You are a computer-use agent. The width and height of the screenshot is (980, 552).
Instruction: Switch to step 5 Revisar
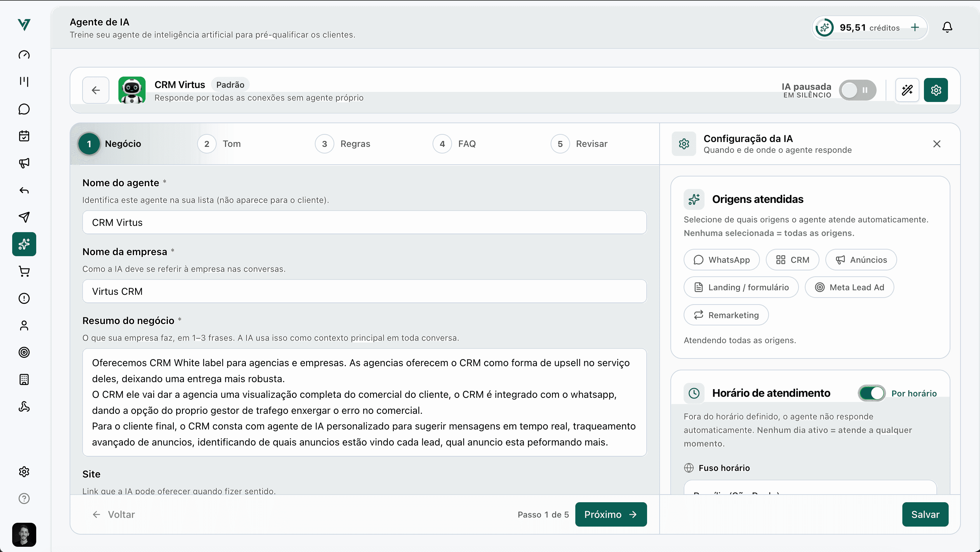click(579, 144)
